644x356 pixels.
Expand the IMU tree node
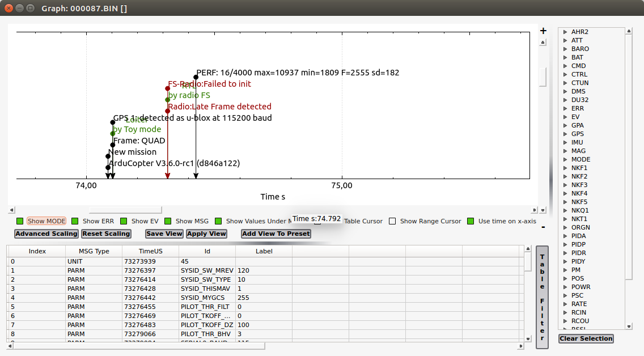pos(565,142)
